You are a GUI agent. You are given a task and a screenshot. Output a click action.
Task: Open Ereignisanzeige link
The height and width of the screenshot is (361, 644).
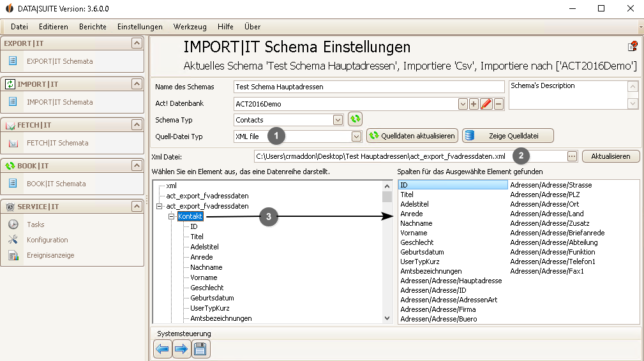[50, 255]
